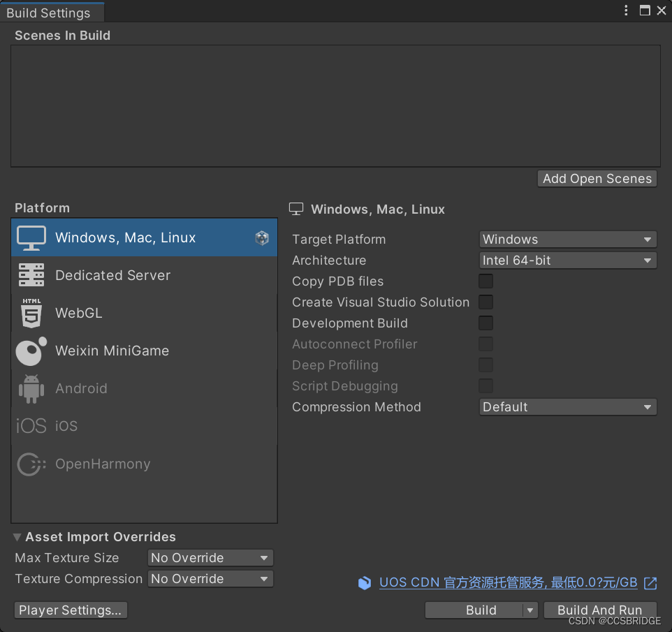The width and height of the screenshot is (672, 632).
Task: Select the Android platform
Action: point(145,388)
